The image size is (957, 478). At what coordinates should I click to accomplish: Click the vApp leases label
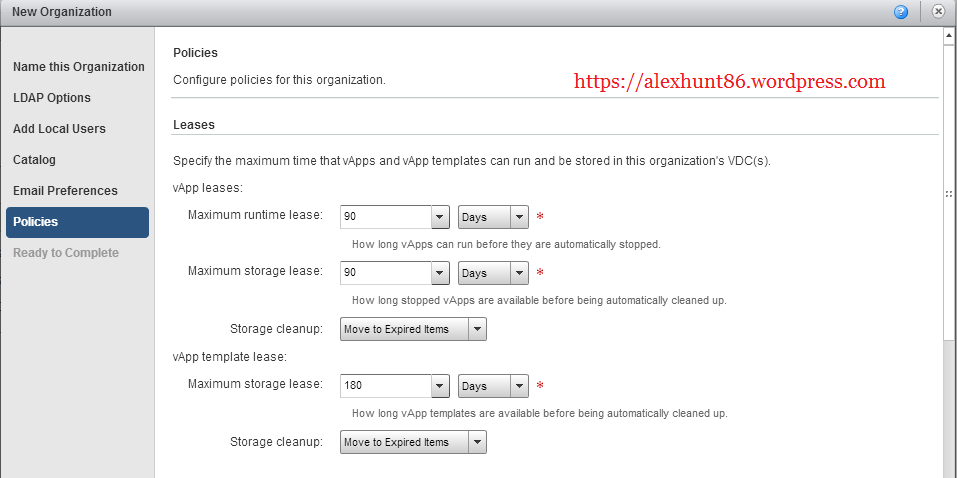pyautogui.click(x=208, y=188)
